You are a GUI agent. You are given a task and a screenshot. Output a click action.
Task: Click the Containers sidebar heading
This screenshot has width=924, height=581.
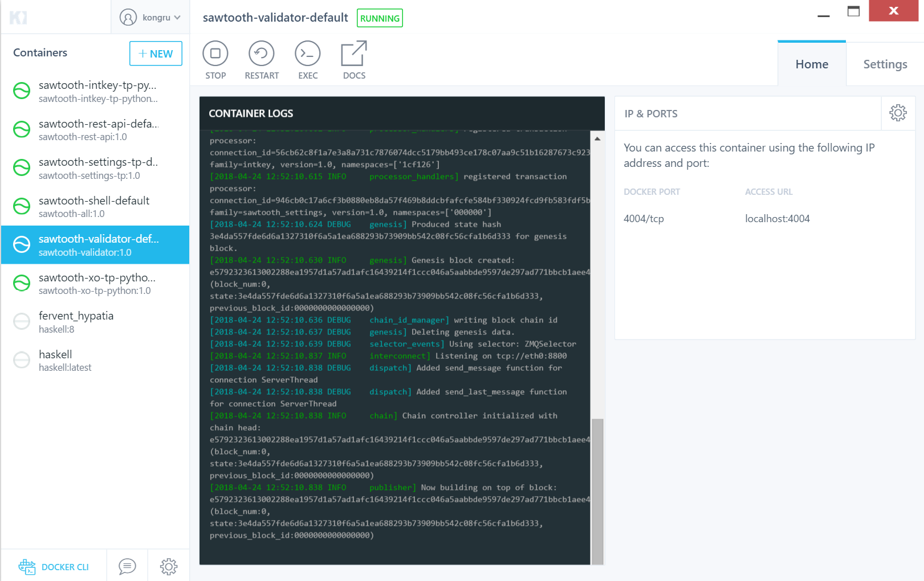pos(40,52)
